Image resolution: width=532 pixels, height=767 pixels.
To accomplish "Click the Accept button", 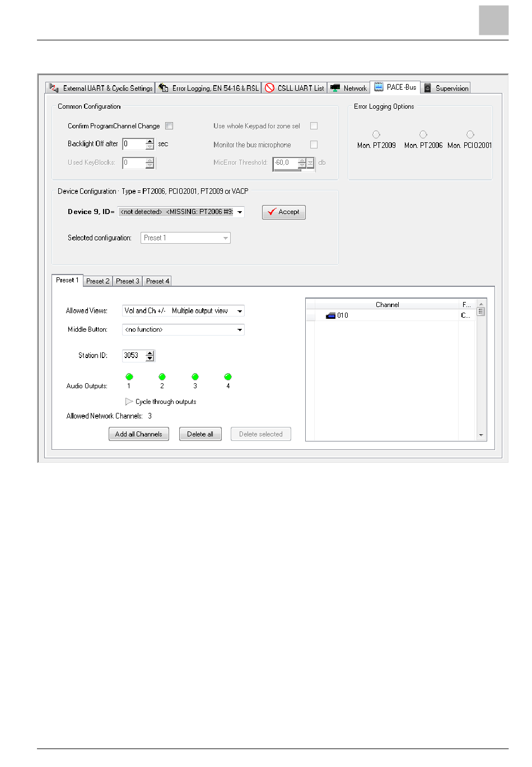I will tap(284, 212).
